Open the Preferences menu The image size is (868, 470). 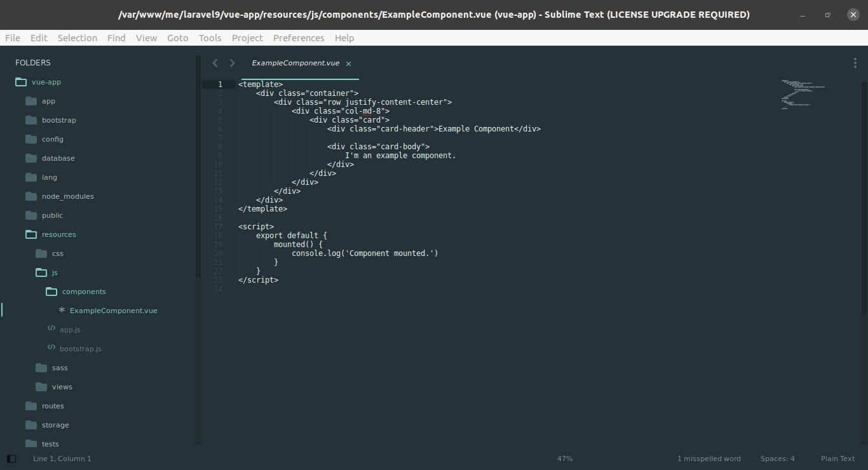click(x=299, y=38)
